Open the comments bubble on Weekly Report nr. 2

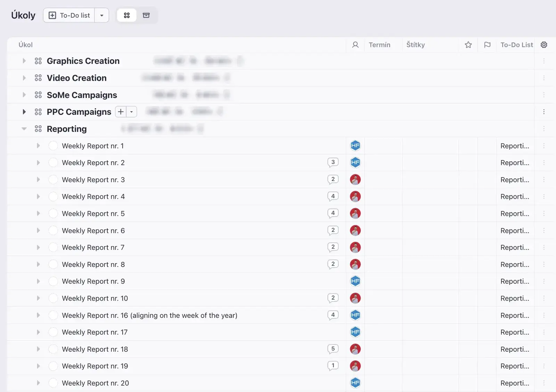[x=333, y=162]
